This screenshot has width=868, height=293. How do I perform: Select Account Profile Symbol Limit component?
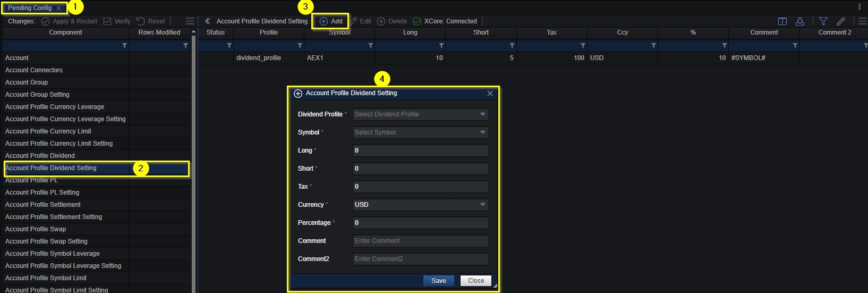coord(96,278)
